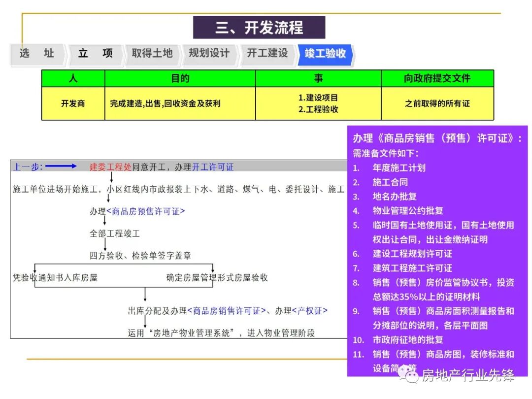Click the blue 开工许可证 text

tap(213, 167)
